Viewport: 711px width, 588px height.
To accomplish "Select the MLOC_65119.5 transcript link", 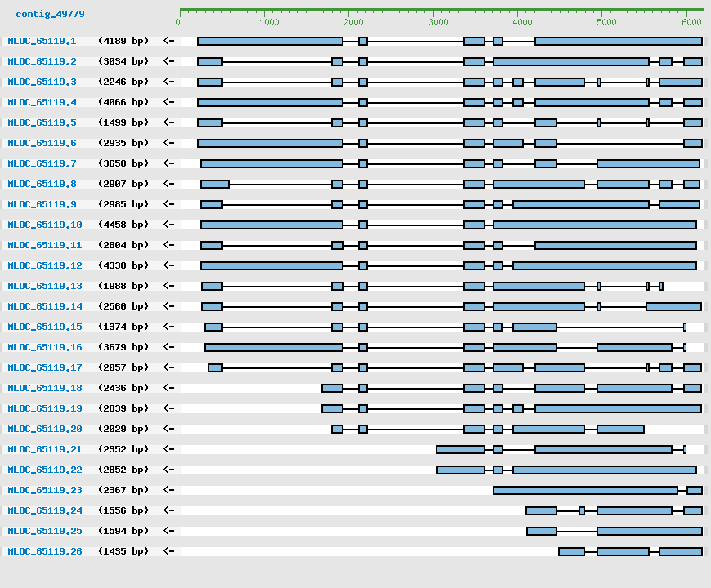I will click(x=42, y=122).
